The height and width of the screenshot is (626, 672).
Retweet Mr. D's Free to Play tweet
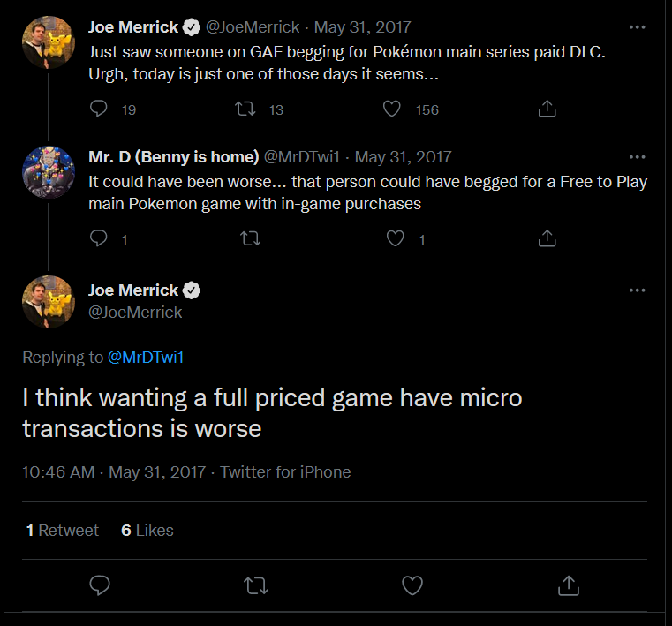click(x=250, y=238)
